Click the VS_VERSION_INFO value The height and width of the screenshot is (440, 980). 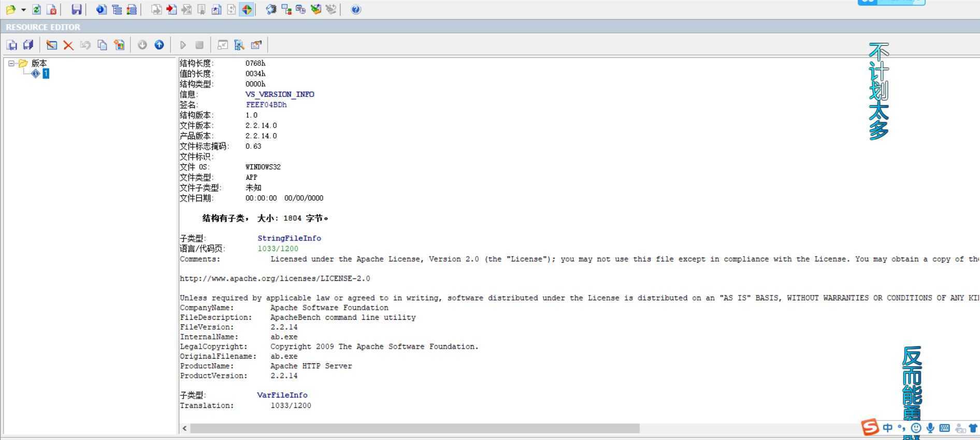pyautogui.click(x=280, y=94)
